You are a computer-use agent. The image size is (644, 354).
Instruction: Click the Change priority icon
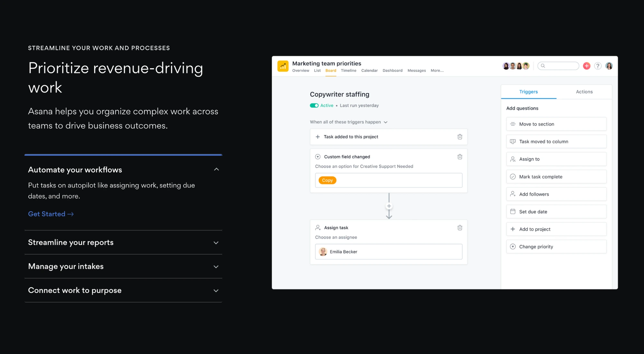[x=512, y=246]
